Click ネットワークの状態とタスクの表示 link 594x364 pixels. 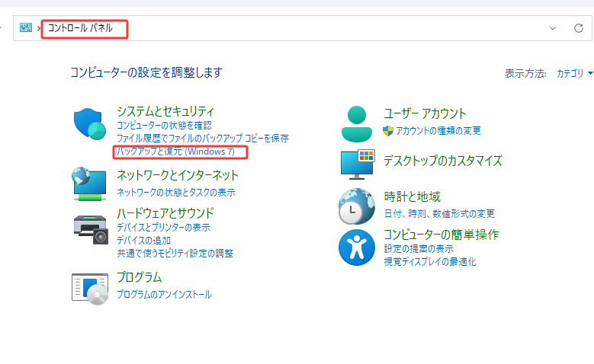tap(176, 192)
